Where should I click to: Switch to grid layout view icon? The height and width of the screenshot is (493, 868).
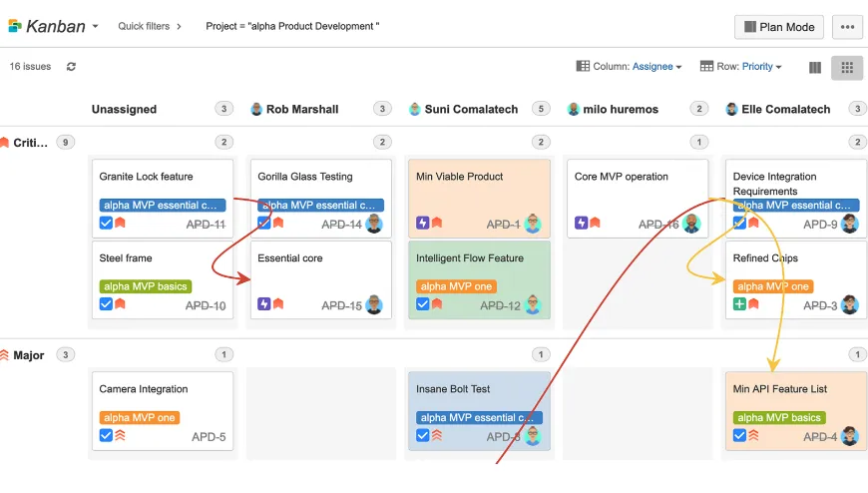coord(846,67)
